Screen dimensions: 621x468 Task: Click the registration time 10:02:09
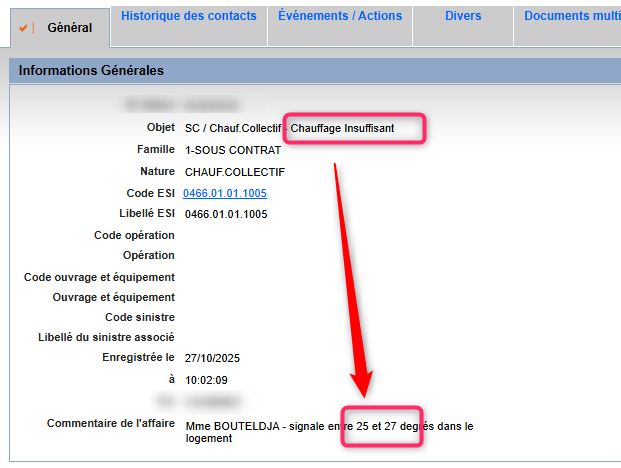[206, 380]
